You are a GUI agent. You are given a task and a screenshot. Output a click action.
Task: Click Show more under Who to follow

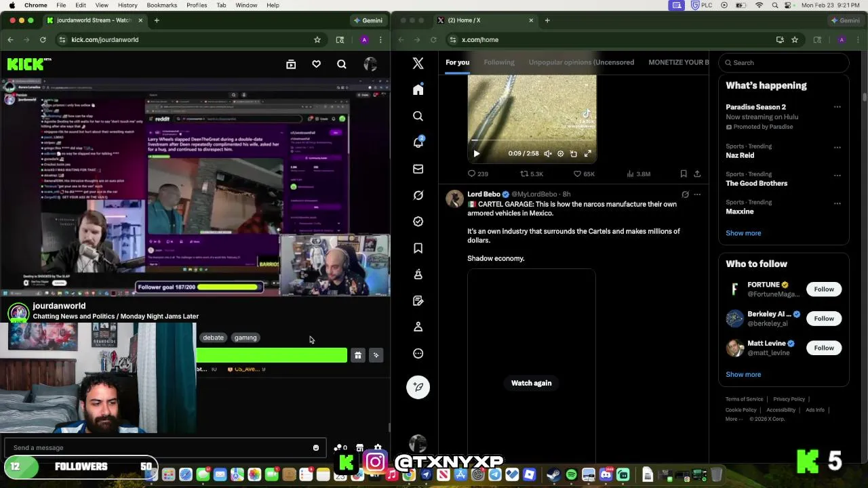pyautogui.click(x=743, y=374)
